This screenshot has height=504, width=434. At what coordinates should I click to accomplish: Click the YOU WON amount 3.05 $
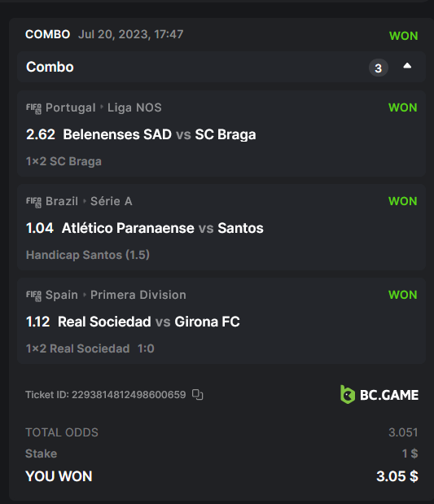(397, 476)
